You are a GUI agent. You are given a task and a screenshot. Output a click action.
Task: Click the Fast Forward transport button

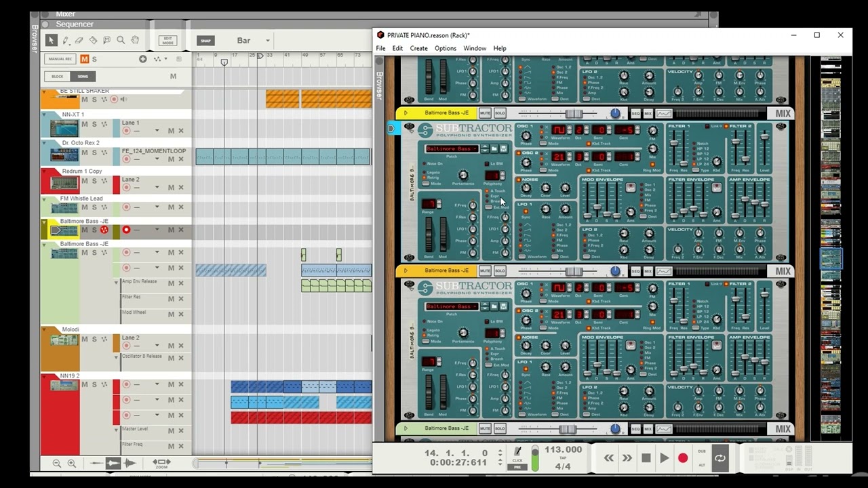(627, 458)
